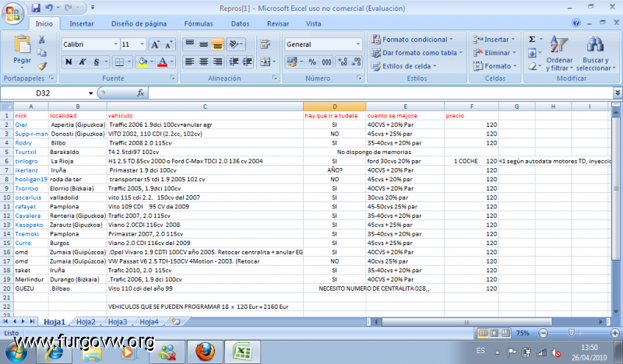
Task: Cut selection with the scissors icon
Action: (x=42, y=40)
